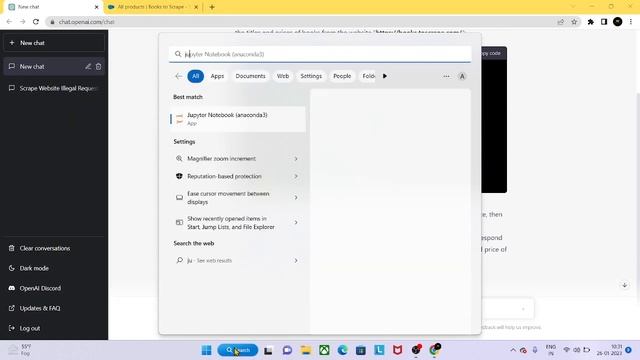Open the search panel ellipsis options
Image resolution: width=640 pixels, height=360 pixels.
coord(446,76)
